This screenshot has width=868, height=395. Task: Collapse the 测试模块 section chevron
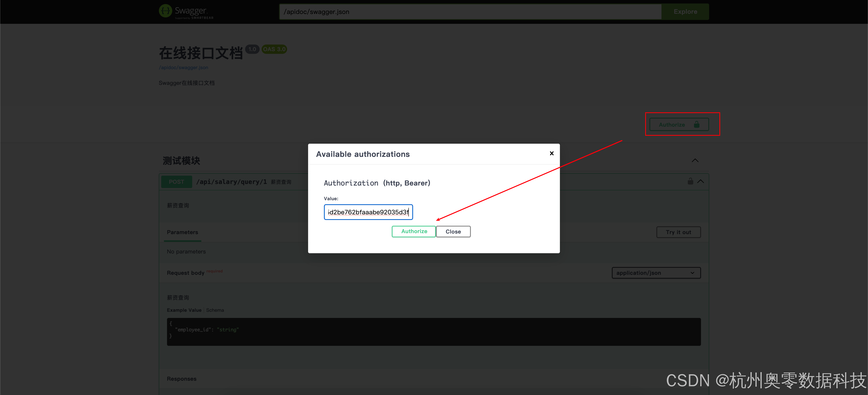(x=695, y=161)
